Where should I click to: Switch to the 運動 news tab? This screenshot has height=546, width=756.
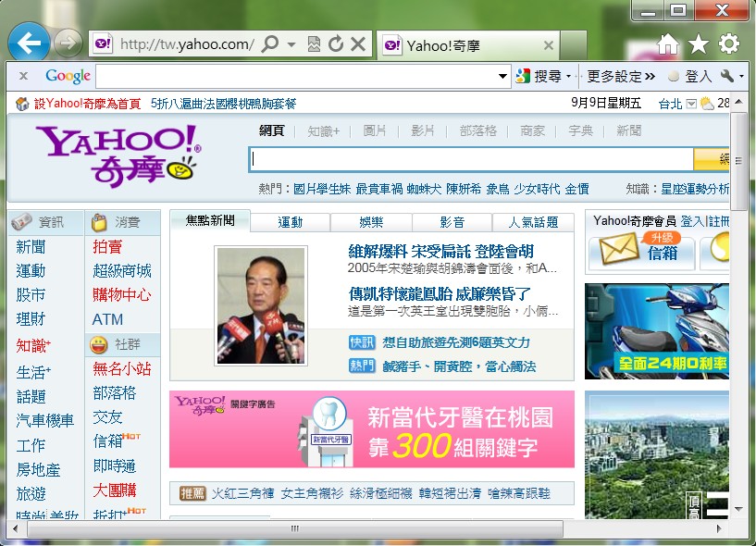tap(291, 222)
